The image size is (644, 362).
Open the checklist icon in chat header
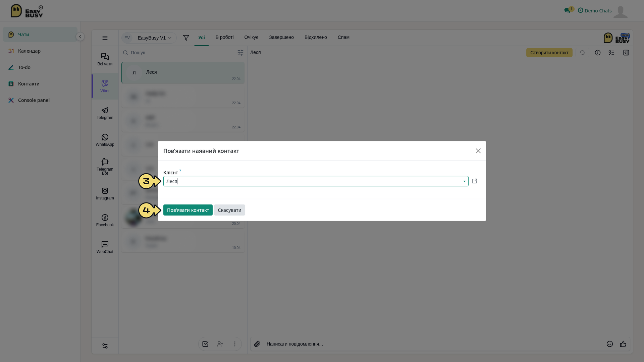[611, 53]
